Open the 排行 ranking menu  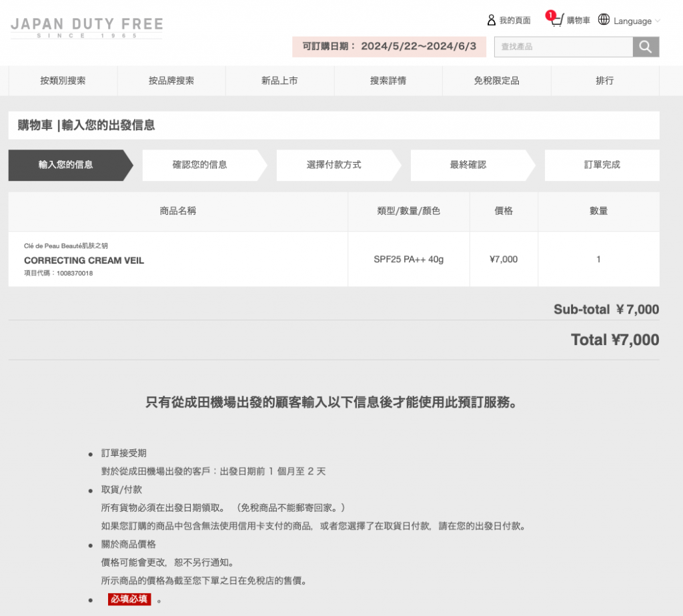[x=605, y=81]
